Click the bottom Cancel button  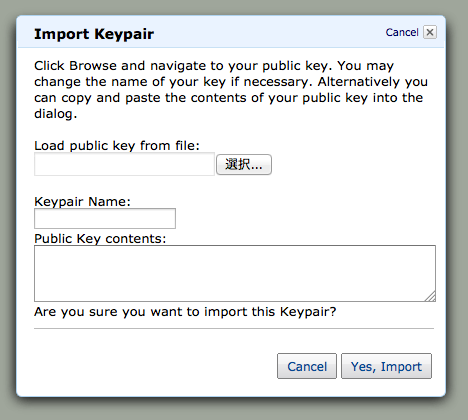pos(307,366)
